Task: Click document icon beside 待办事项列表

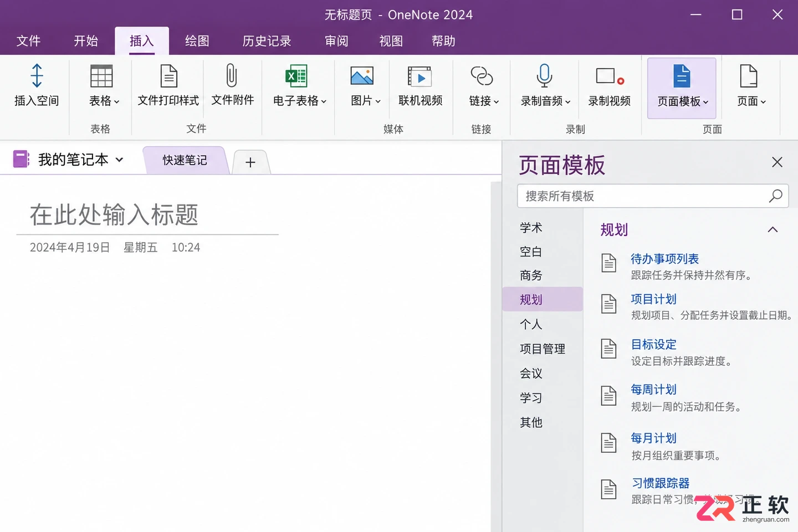Action: click(x=609, y=263)
